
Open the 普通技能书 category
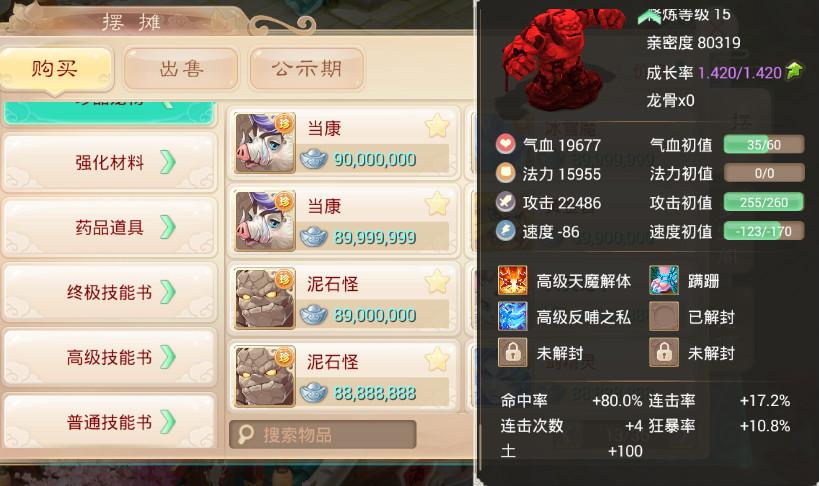click(110, 421)
